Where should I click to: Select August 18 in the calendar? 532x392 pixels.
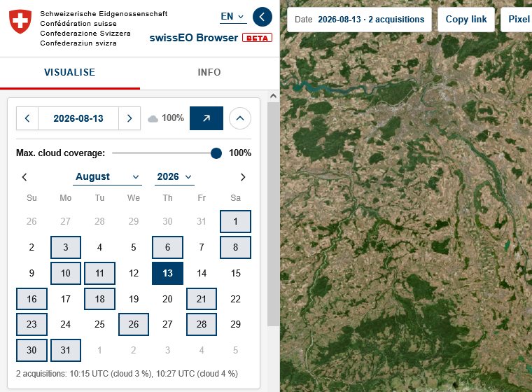[x=99, y=299]
